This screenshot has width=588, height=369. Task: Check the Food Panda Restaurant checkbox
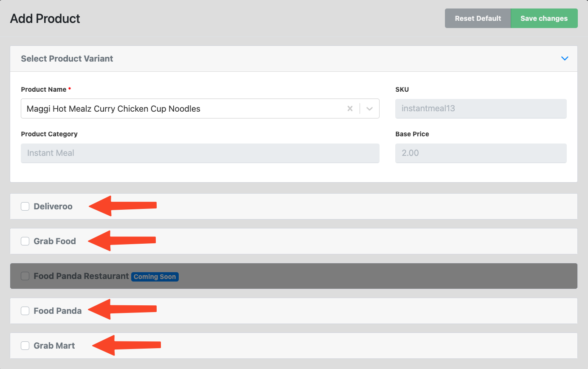pyautogui.click(x=25, y=276)
